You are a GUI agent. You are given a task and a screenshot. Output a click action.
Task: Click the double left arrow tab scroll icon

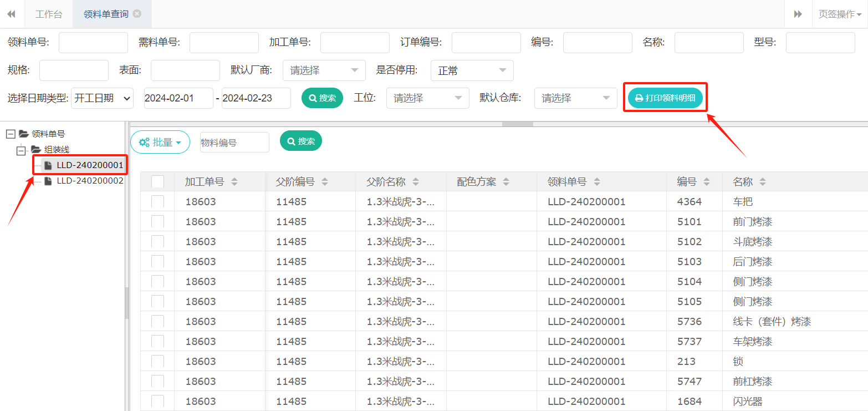click(11, 14)
